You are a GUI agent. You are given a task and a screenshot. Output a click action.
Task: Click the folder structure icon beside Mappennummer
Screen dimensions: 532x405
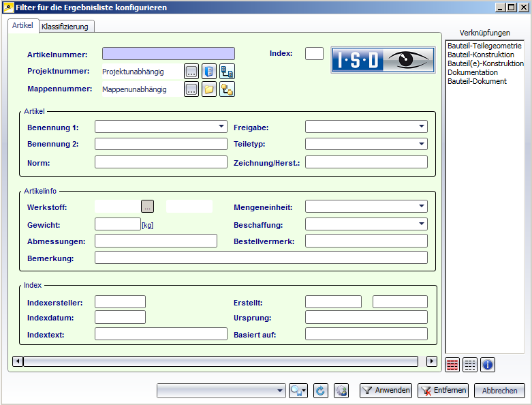click(227, 89)
